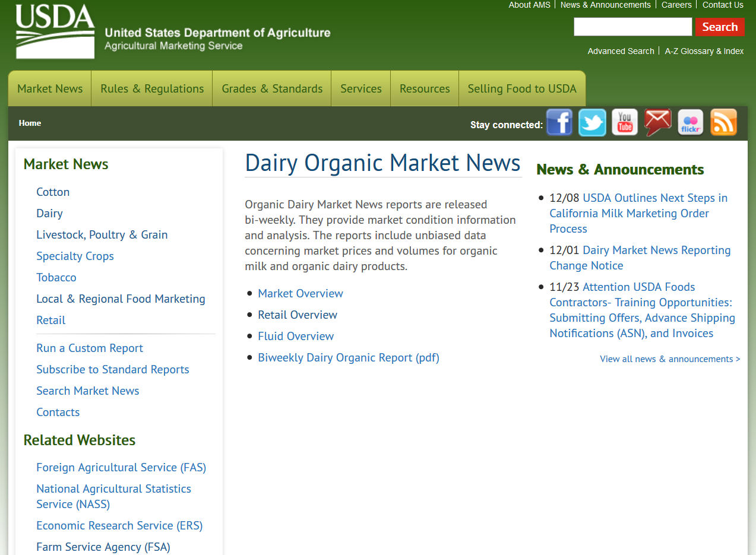Click the USDA logo in the header
756x555 pixels.
[55, 31]
